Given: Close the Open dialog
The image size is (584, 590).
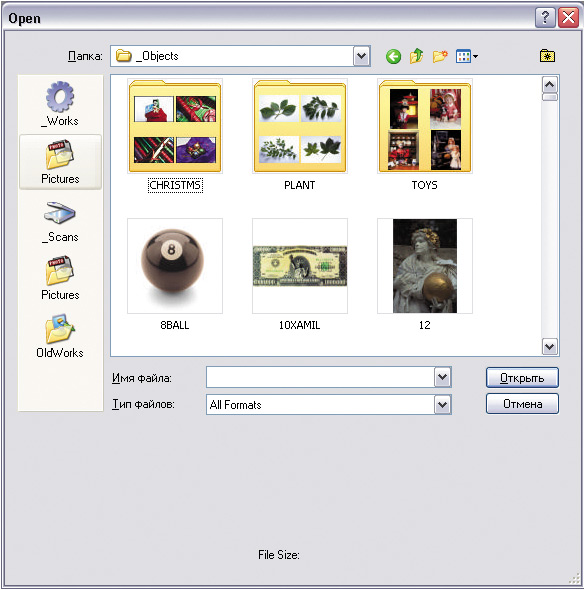Looking at the screenshot, I should (569, 18).
